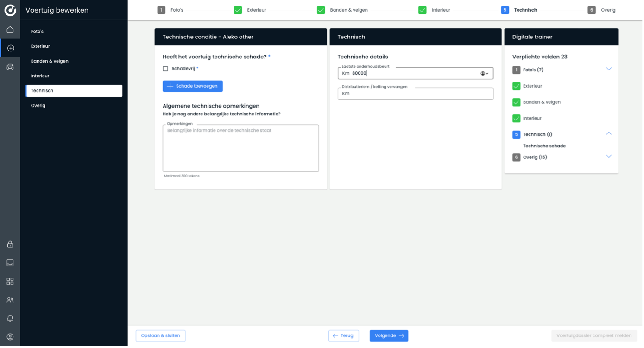Go to Overig step label in top stepper
The height and width of the screenshot is (348, 644).
[609, 10]
